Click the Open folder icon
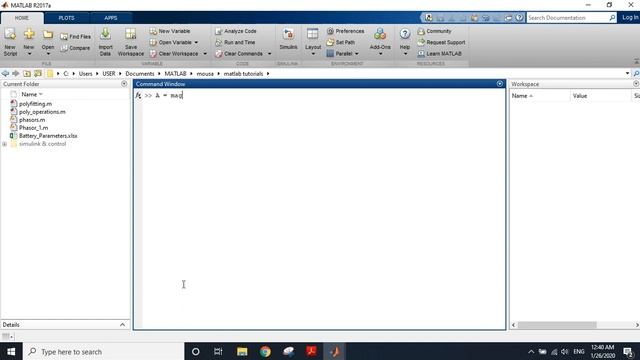Image resolution: width=640 pixels, height=360 pixels. click(x=48, y=35)
